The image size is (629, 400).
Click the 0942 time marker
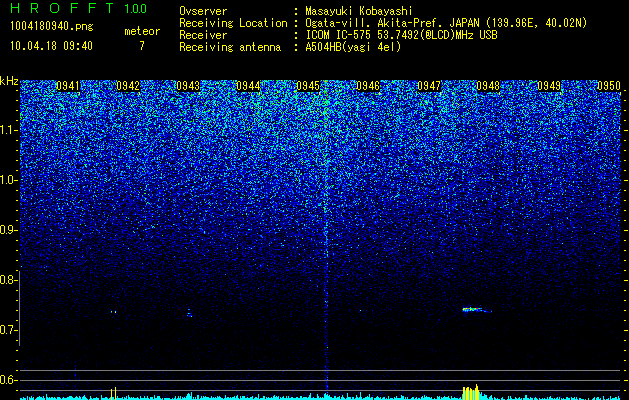pyautogui.click(x=128, y=86)
